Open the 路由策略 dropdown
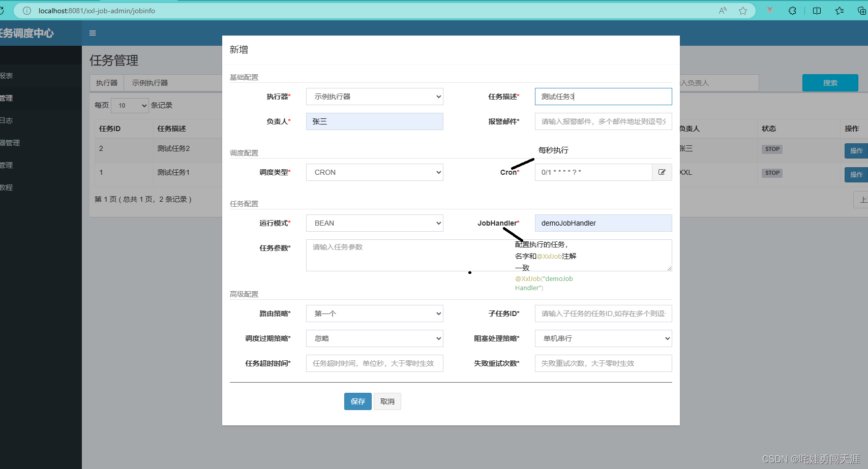This screenshot has width=868, height=469. [375, 314]
